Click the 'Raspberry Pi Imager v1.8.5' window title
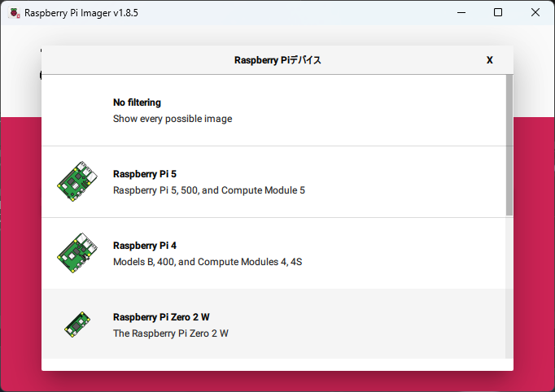This screenshot has width=555, height=392. click(81, 13)
